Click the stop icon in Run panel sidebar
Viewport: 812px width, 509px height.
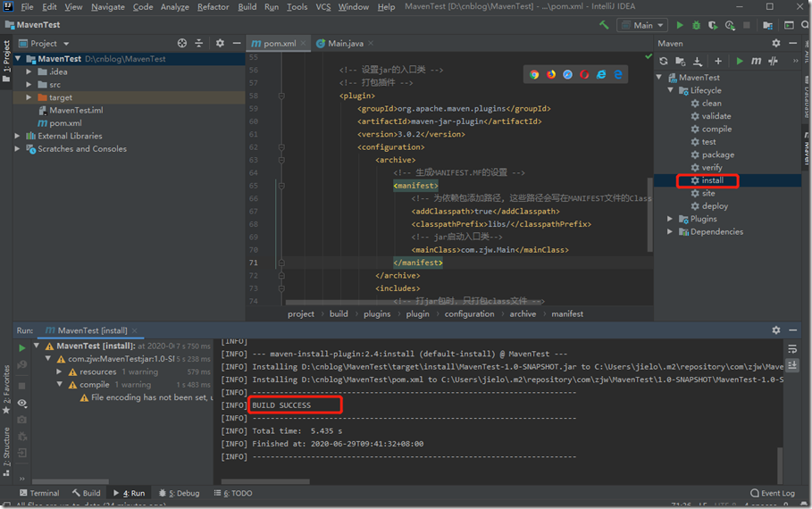[21, 386]
